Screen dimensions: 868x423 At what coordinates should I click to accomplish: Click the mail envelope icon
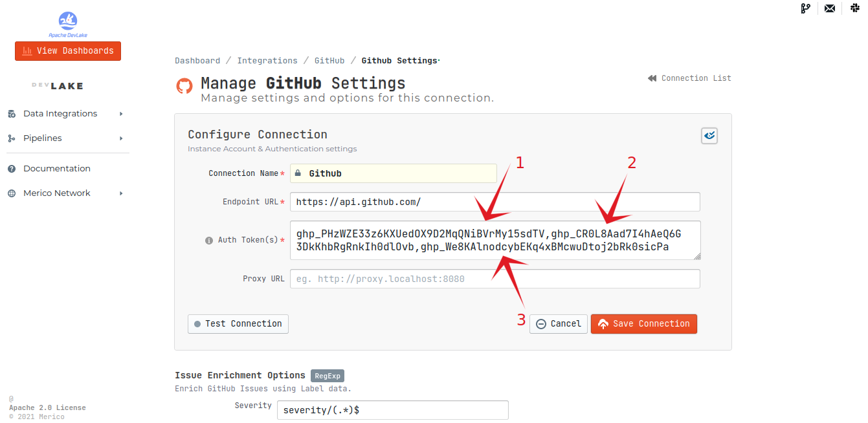830,8
